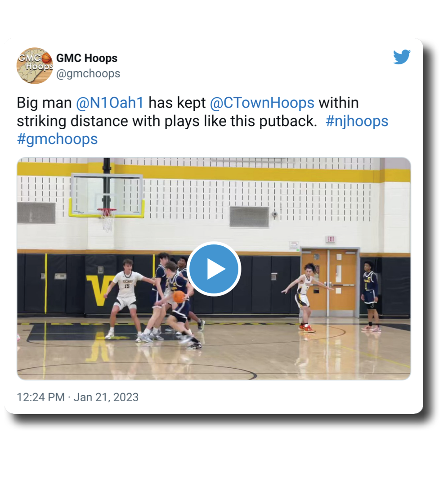Open the GMC Hoops profile avatar
This screenshot has height=479, width=448.
35,65
